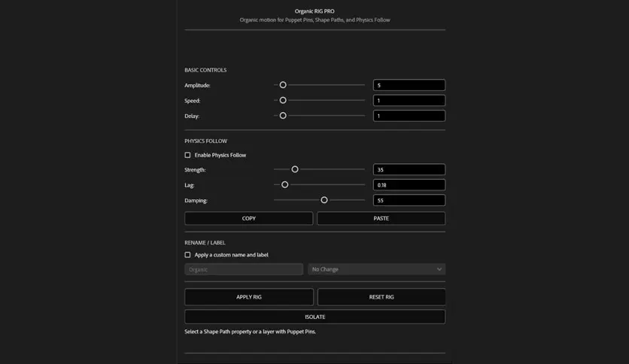This screenshot has height=364, width=629.
Task: Click the Delay slider handle
Action: click(x=283, y=116)
